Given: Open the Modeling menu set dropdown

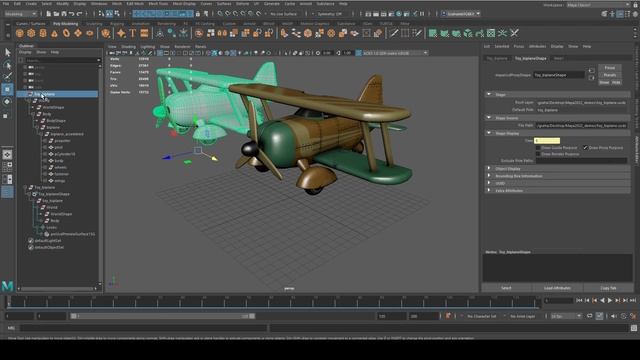Looking at the screenshot, I should (20, 14).
